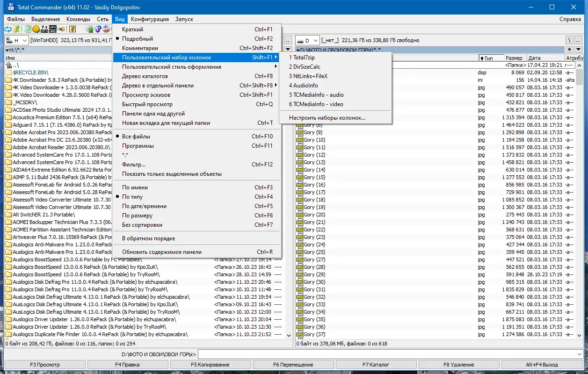The width and height of the screenshot is (588, 374).
Task: Click the 7z SFX toolbar icon
Action: [44, 29]
